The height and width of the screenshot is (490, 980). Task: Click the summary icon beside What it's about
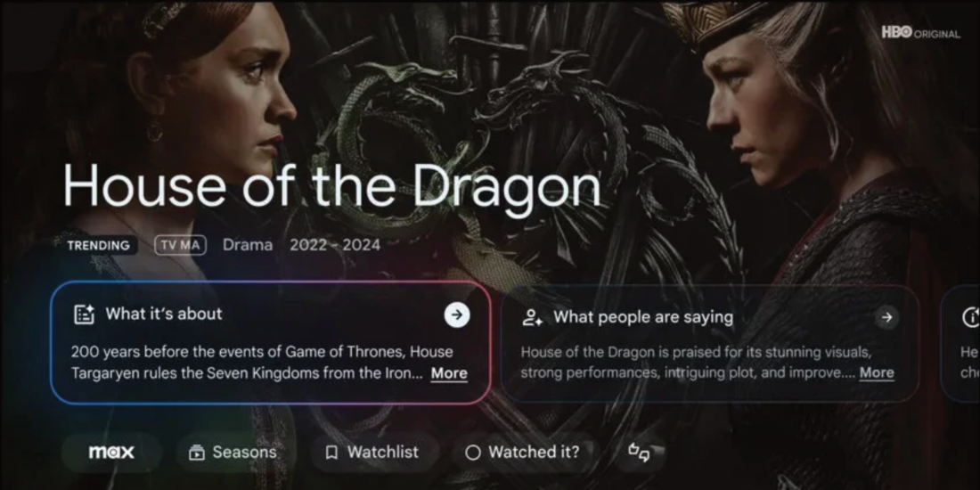84,314
